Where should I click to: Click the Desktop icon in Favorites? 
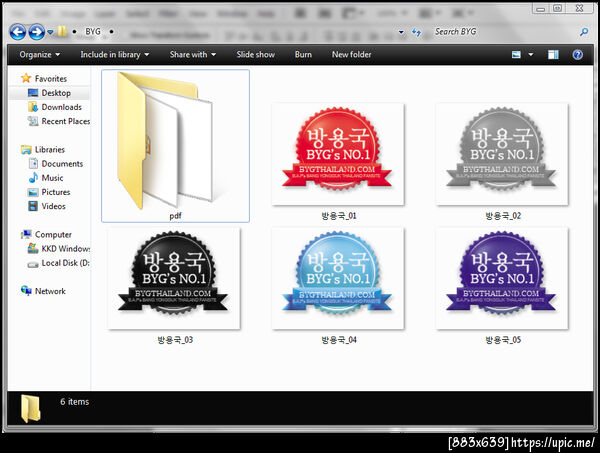33,93
